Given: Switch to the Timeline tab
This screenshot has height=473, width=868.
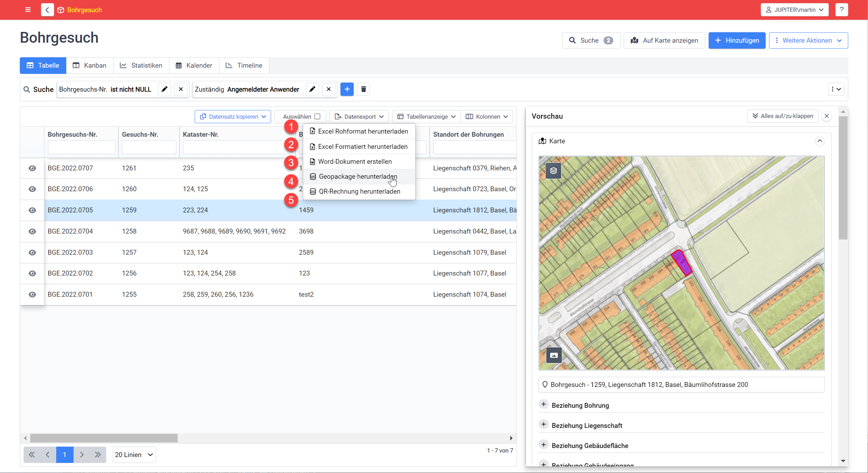Looking at the screenshot, I should [x=244, y=66].
